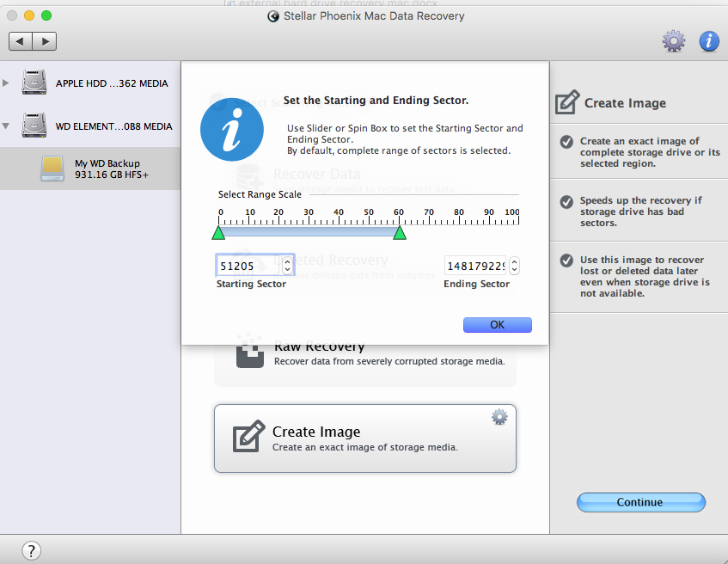Select the My WD Backup volume icon
The height and width of the screenshot is (564, 728).
[x=52, y=169]
